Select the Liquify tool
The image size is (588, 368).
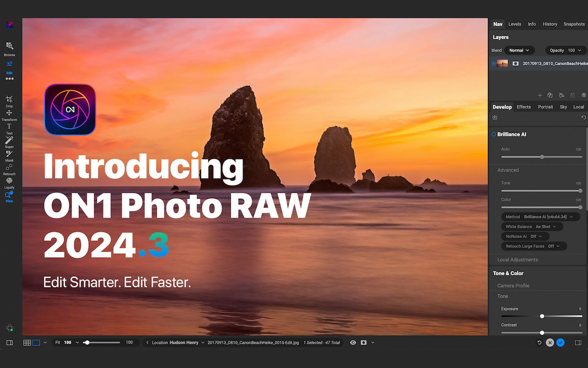click(x=9, y=183)
